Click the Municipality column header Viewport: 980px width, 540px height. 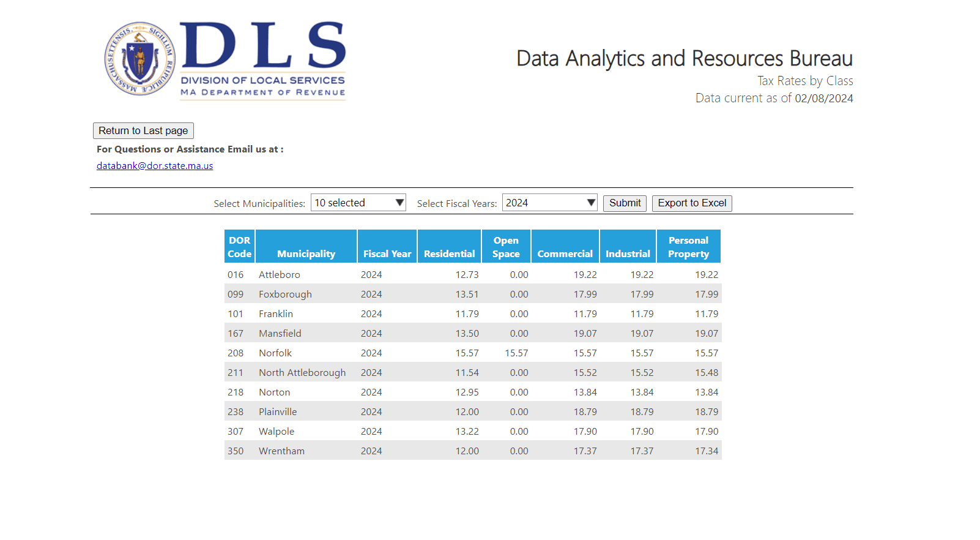tap(306, 253)
